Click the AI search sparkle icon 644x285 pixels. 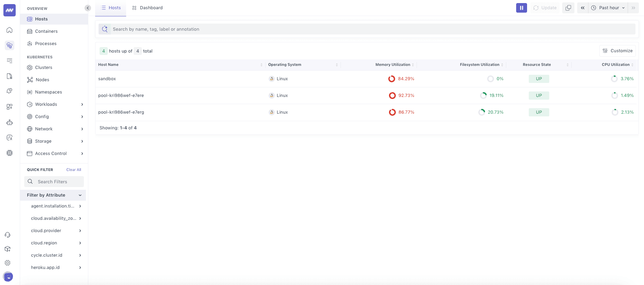coord(105,29)
